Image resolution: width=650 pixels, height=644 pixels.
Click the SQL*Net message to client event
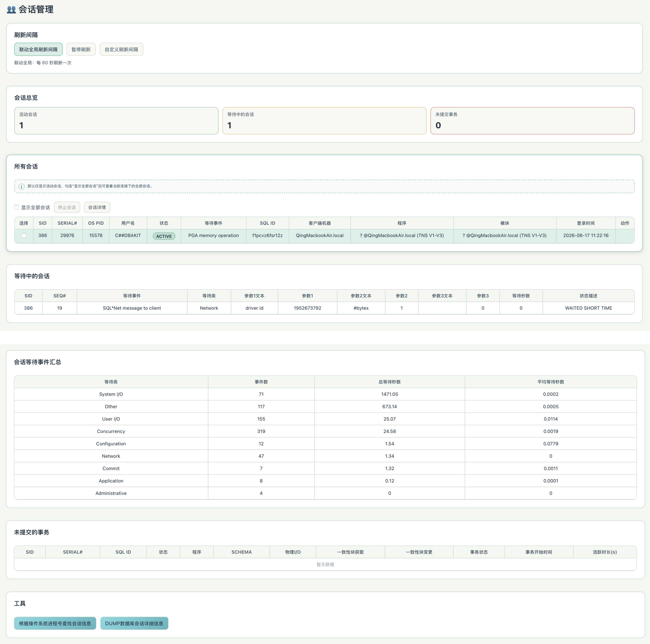132,308
